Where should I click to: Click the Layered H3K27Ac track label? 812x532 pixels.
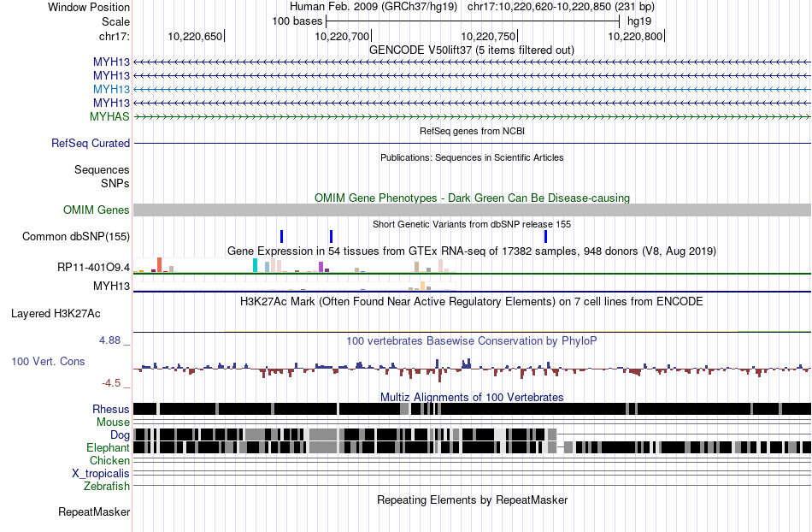pyautogui.click(x=56, y=313)
